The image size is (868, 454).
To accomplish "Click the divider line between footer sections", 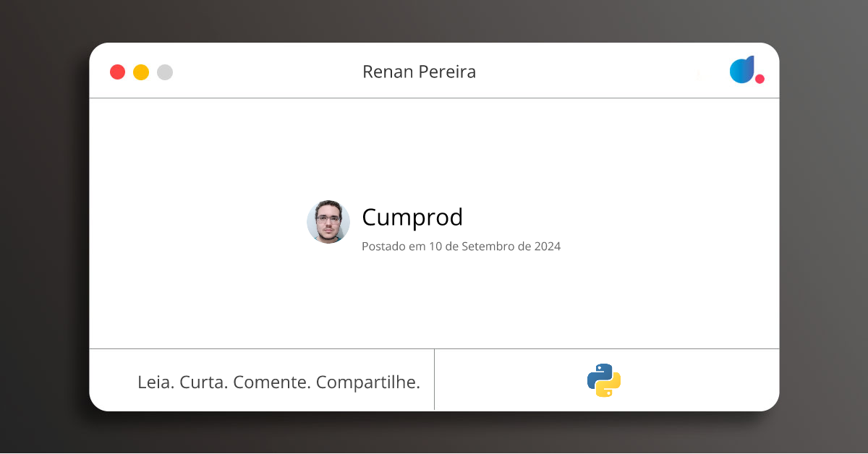I will click(x=435, y=380).
